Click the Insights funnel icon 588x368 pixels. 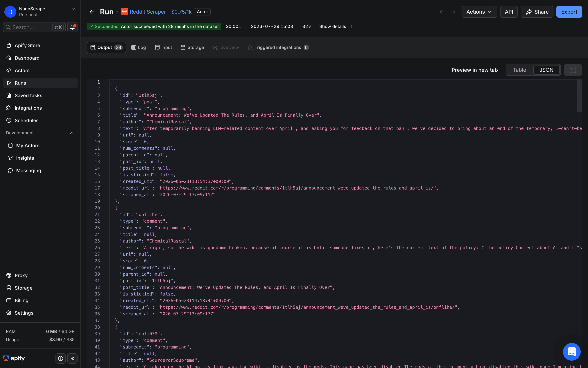(10, 158)
